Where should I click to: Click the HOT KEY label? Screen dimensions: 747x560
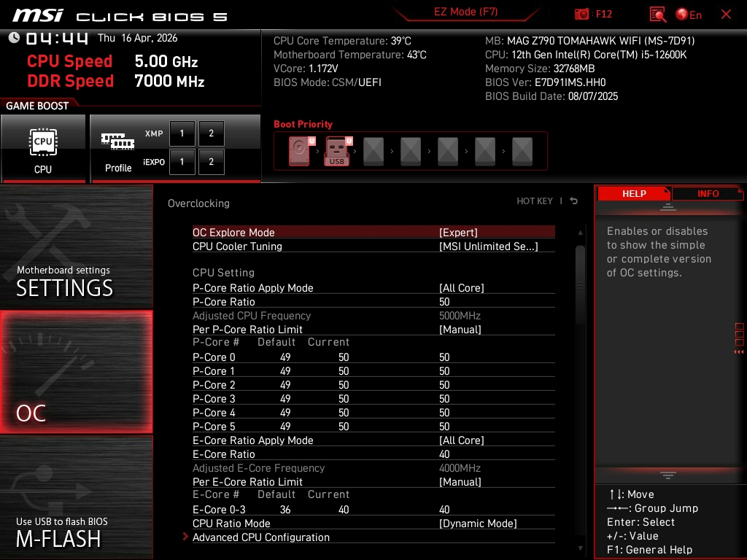[535, 201]
